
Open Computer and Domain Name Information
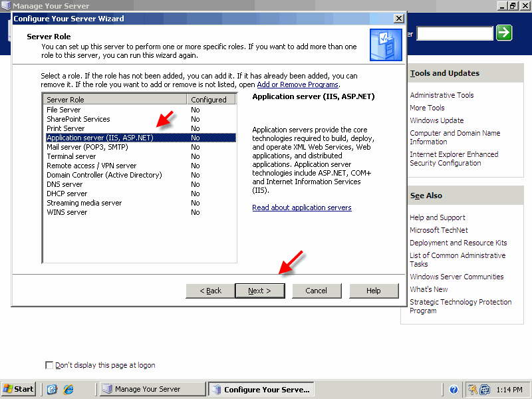click(x=455, y=138)
